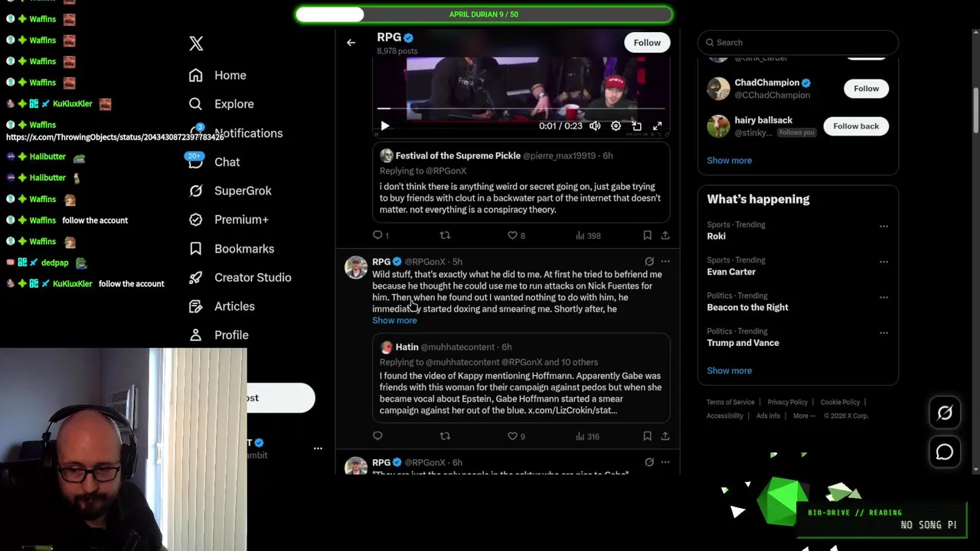Share the post with 398 views
This screenshot has width=980, height=551.
click(665, 236)
